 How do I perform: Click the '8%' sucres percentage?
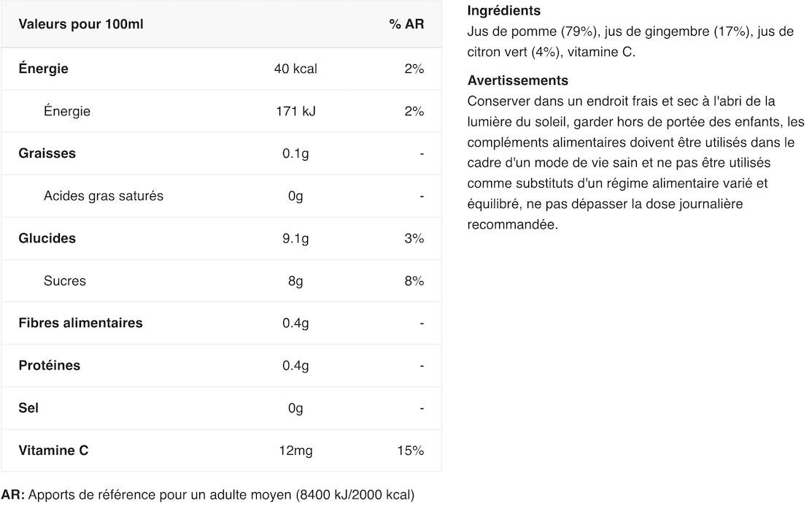click(414, 281)
